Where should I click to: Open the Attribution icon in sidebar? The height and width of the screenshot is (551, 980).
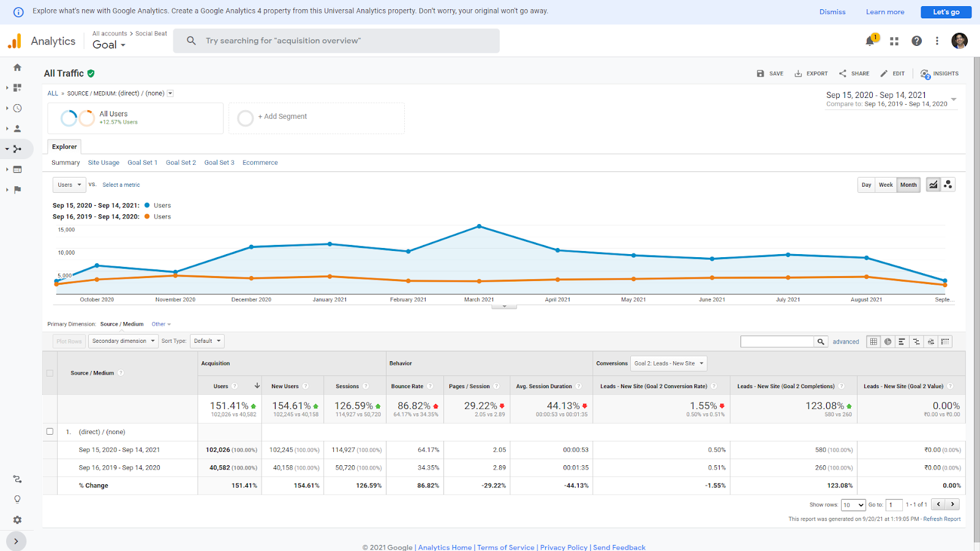pos(17,479)
